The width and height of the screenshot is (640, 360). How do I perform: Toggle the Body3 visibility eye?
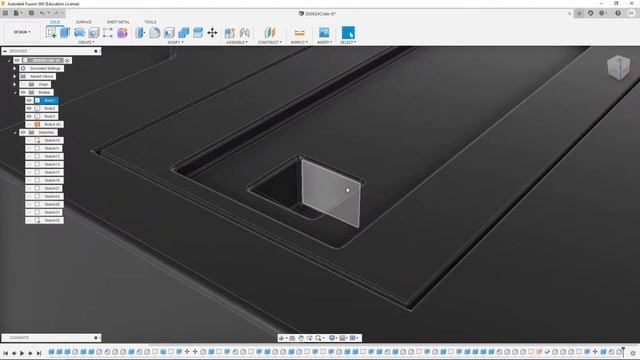[29, 116]
